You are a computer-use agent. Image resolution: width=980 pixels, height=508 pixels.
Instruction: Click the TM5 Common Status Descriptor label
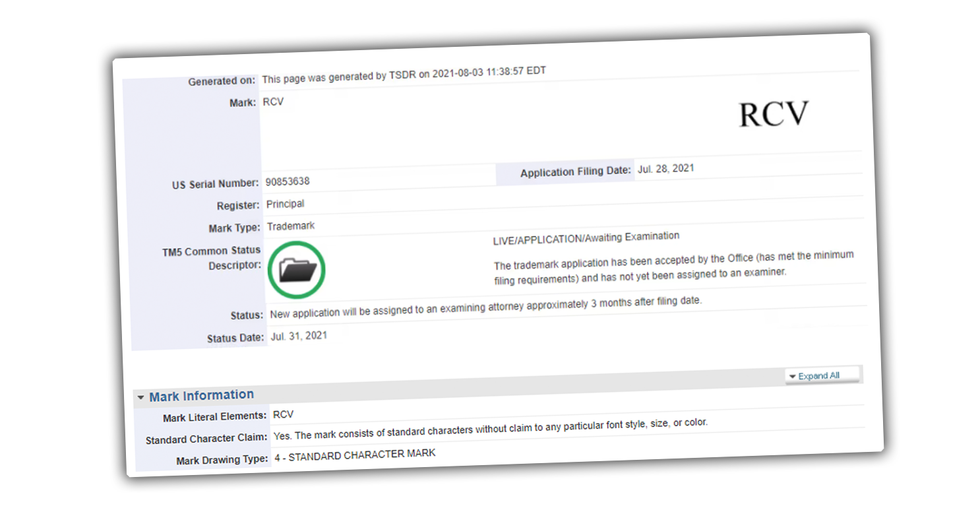coord(212,258)
